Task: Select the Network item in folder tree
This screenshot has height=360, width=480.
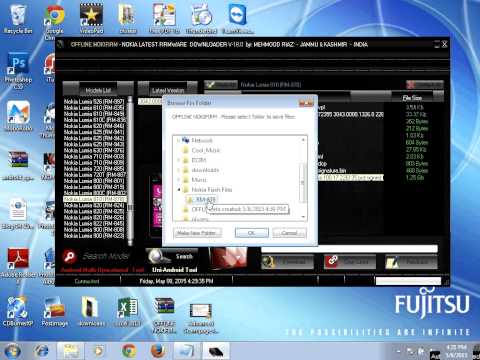Action: [202, 140]
